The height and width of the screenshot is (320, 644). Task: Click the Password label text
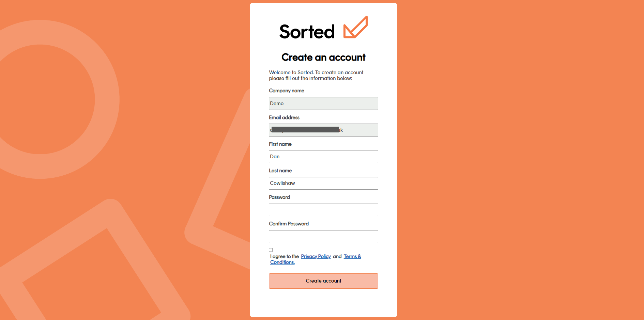coord(279,197)
